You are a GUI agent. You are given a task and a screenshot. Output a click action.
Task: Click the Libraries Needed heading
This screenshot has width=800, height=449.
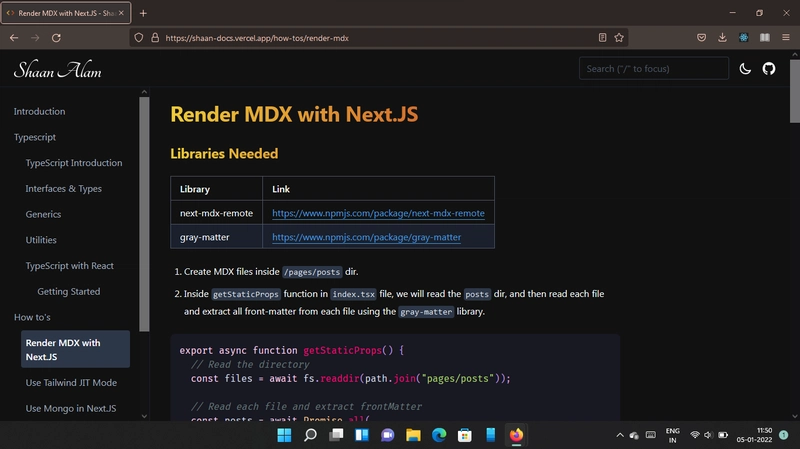(224, 154)
